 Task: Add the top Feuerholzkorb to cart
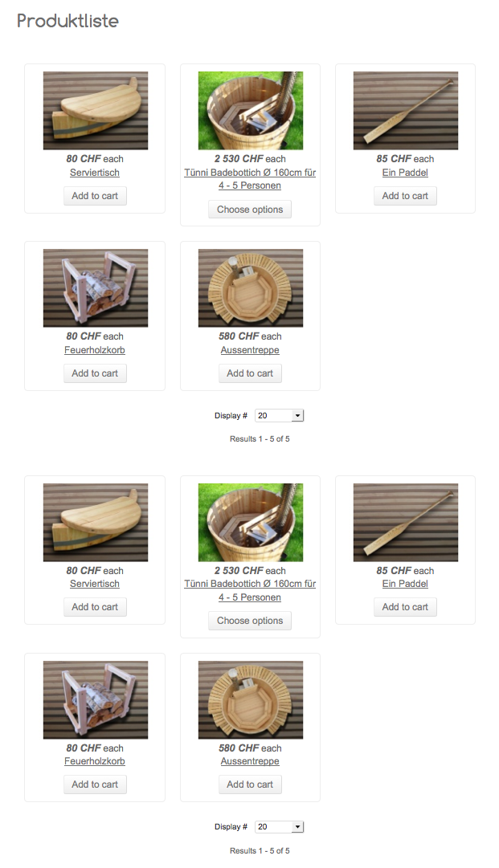coord(95,373)
